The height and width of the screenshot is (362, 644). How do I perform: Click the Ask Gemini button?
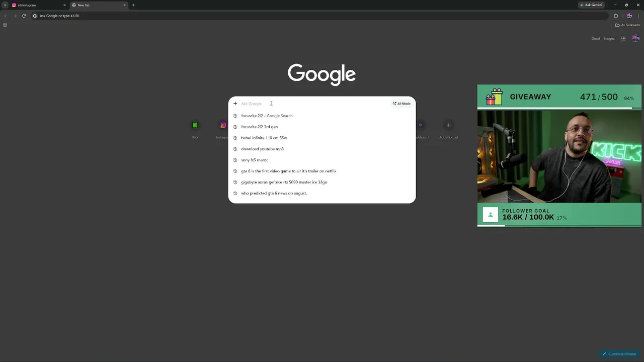591,5
